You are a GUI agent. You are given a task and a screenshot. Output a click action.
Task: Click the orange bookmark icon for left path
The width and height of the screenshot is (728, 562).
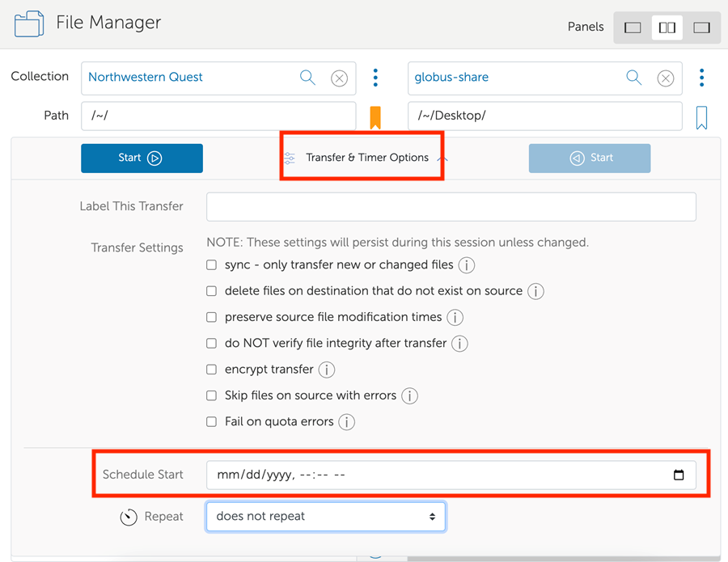point(375,117)
